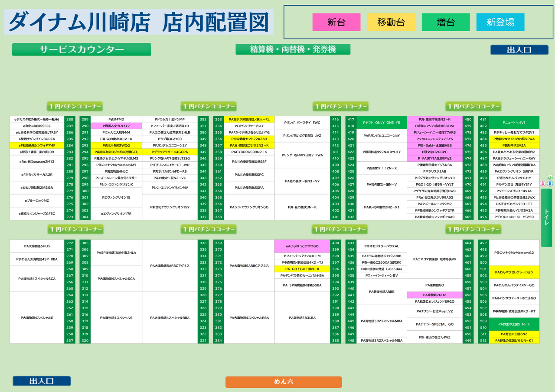Select the PA海物語3R3LBA machine block
555x392 pixels.
(x=302, y=317)
